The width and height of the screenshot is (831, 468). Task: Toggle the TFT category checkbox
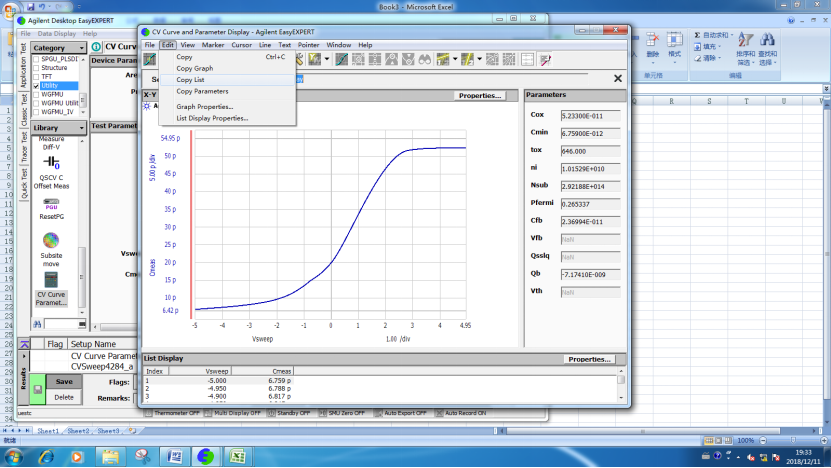[x=36, y=77]
